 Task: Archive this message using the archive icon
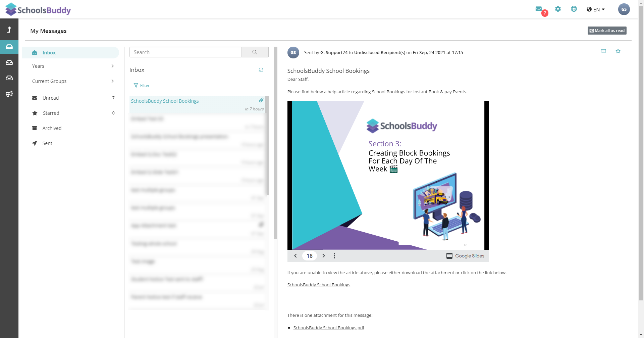click(x=603, y=51)
